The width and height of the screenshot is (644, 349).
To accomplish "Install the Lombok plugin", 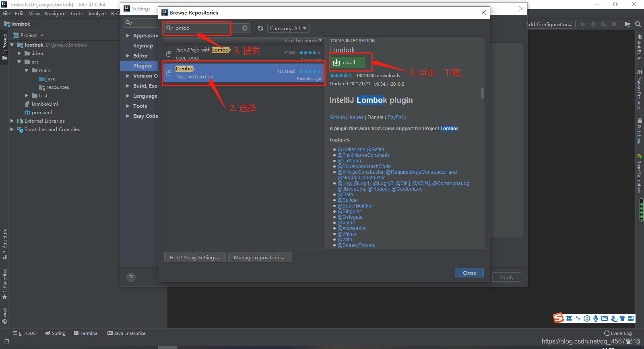I will tap(348, 62).
